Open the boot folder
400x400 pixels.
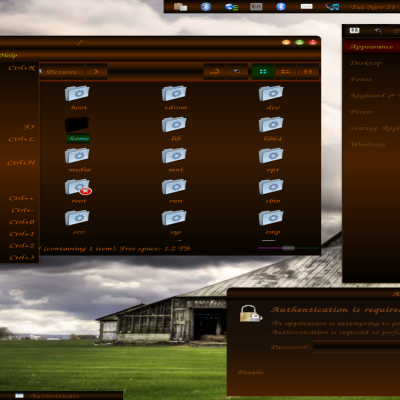point(77,97)
